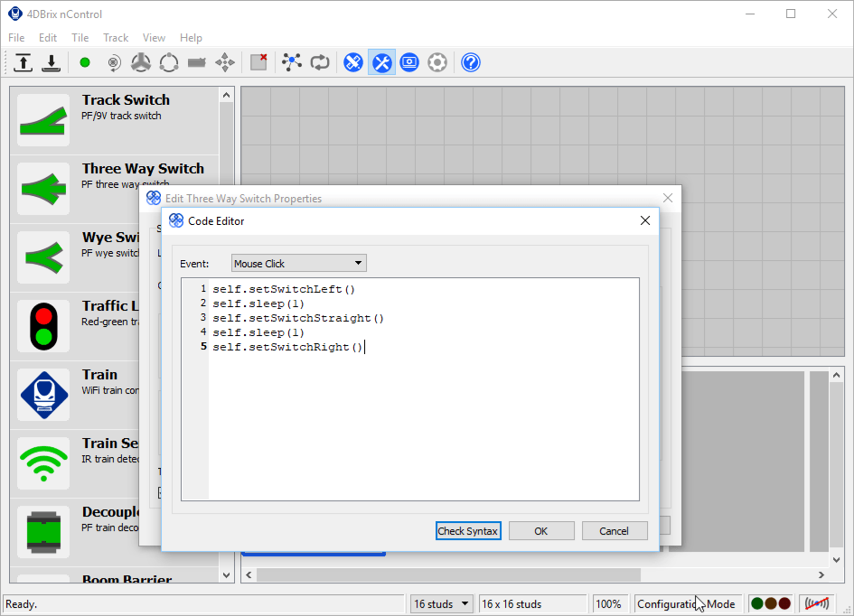Select the Track Switch tile icon
Screen dimensions: 854x616
tap(43, 120)
